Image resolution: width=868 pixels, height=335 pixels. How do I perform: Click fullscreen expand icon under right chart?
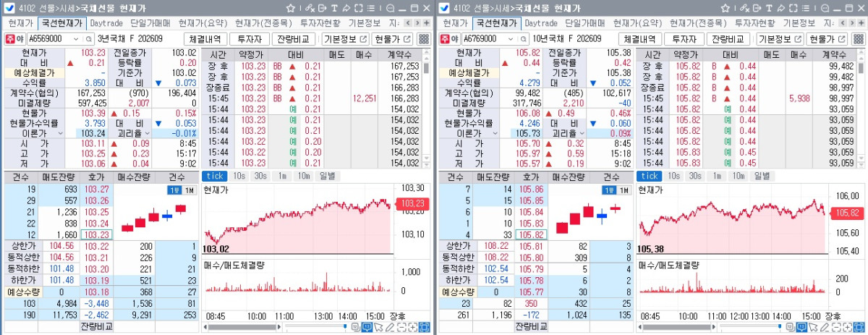859,327
